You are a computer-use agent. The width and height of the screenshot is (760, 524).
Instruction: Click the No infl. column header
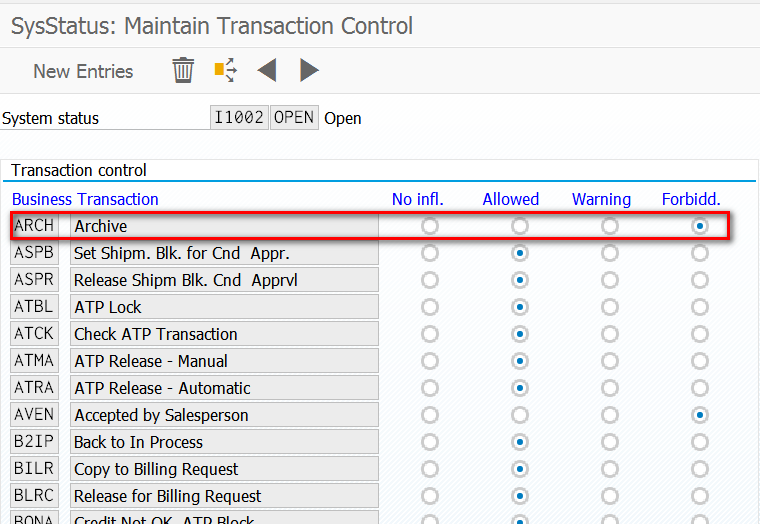point(418,199)
